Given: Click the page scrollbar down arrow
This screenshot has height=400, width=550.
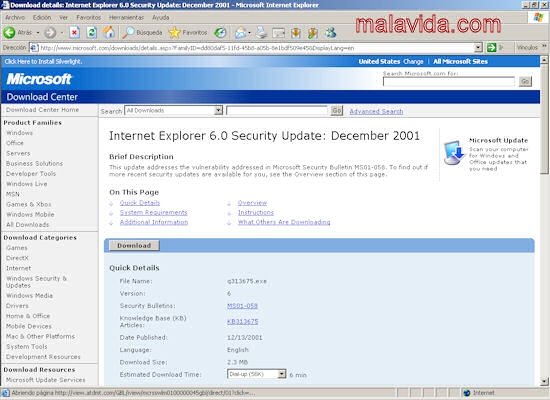Looking at the screenshot, I should tap(544, 381).
